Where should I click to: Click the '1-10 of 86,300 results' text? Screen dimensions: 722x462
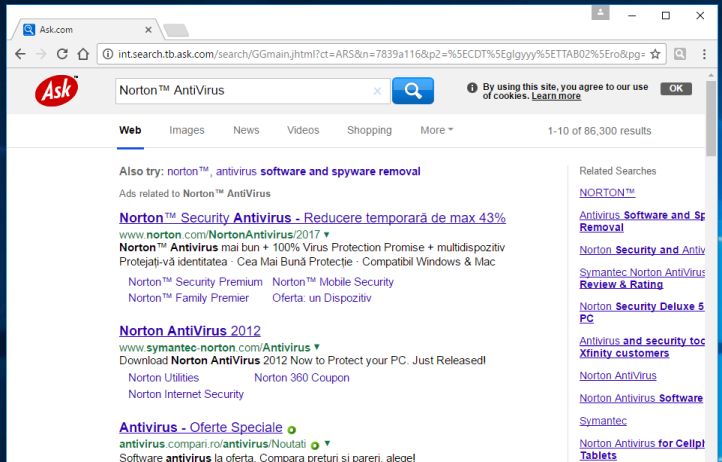599,131
